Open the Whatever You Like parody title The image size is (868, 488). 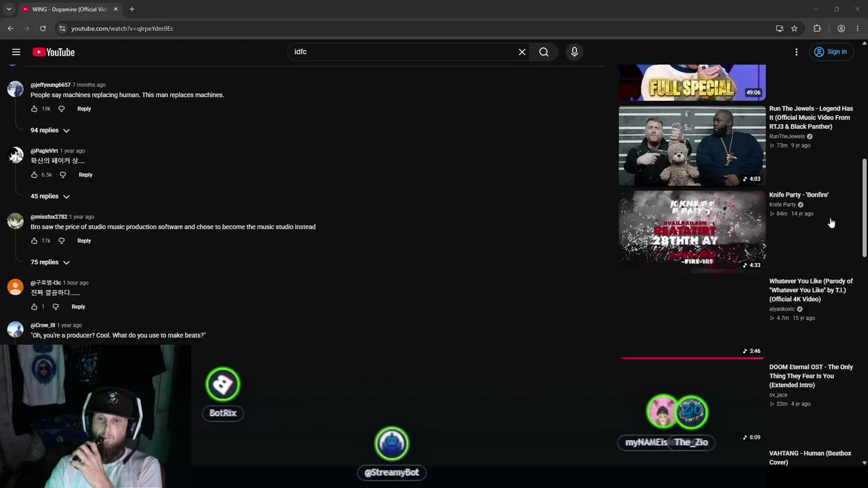tap(811, 290)
